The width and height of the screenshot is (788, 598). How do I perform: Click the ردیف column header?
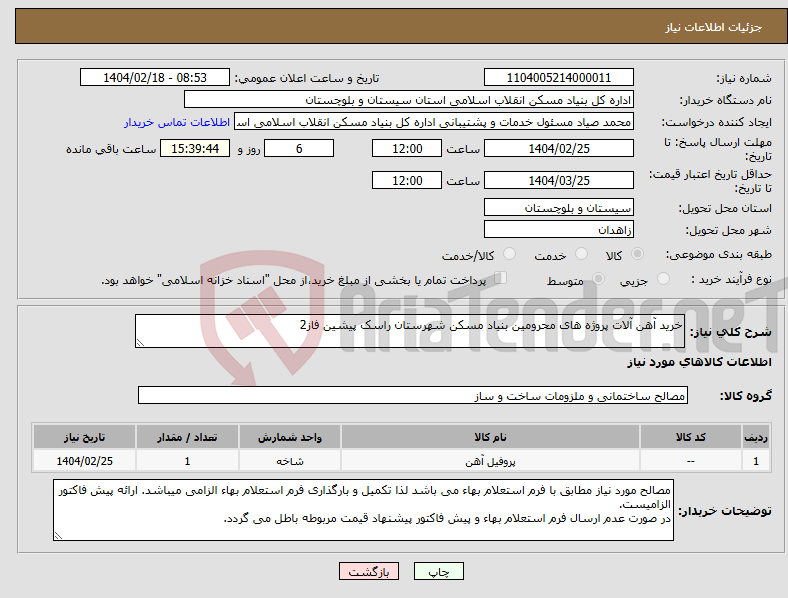756,437
